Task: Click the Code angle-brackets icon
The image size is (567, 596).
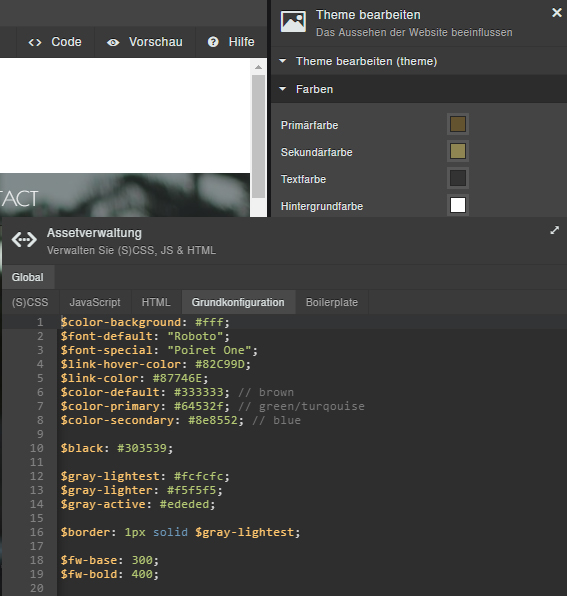Action: tap(35, 42)
